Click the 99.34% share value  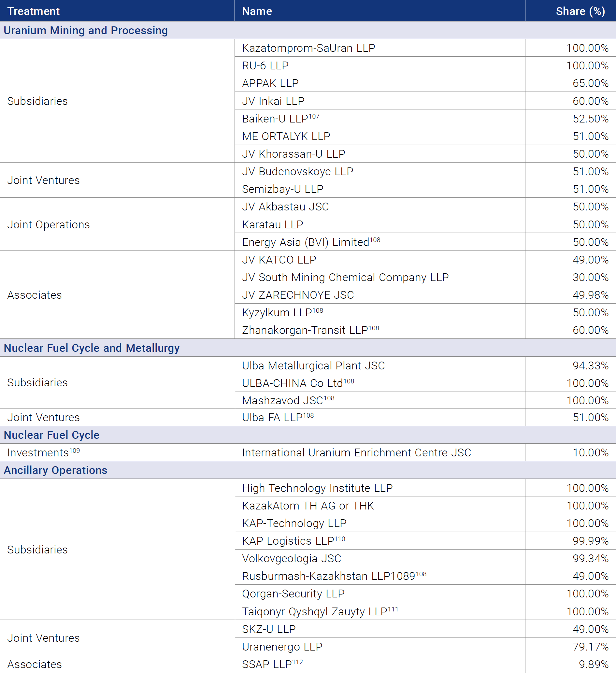[591, 558]
